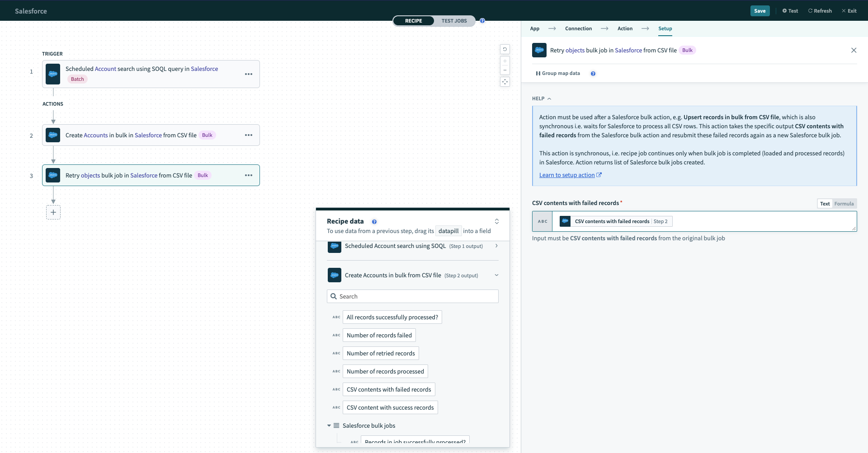This screenshot has height=453, width=868.
Task: Click the reset view icon above the zoom controls
Action: pos(505,49)
